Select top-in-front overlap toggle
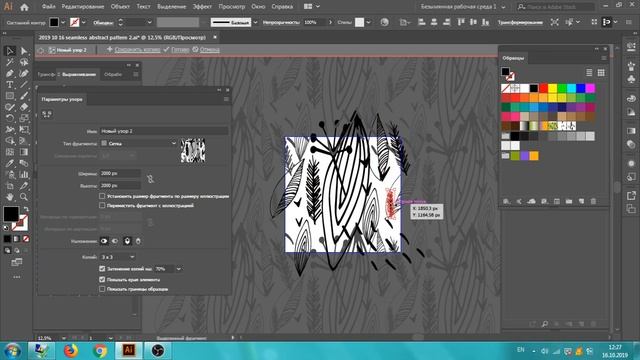This screenshot has height=360, width=640. (x=127, y=241)
